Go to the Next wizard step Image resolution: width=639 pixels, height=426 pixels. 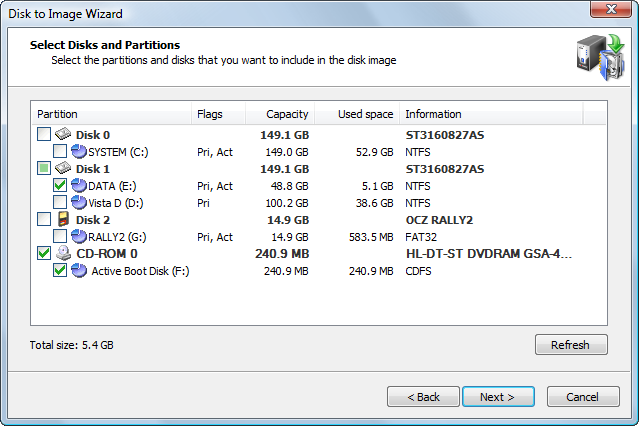pos(497,397)
